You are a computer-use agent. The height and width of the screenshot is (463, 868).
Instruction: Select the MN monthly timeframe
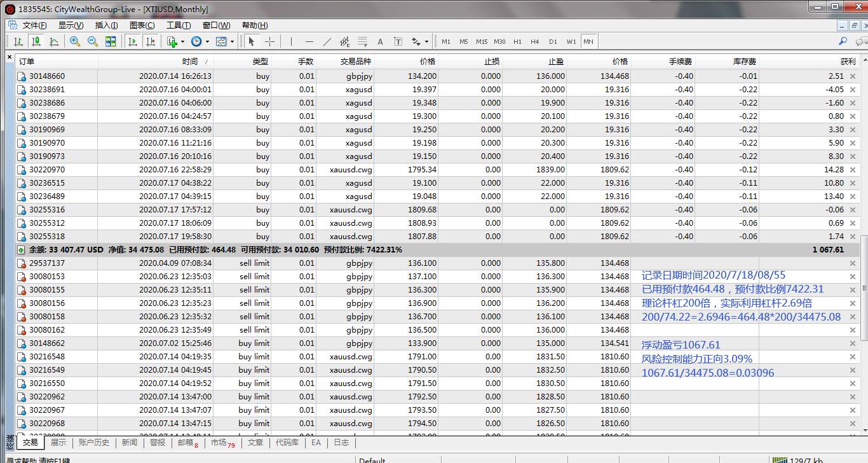588,41
